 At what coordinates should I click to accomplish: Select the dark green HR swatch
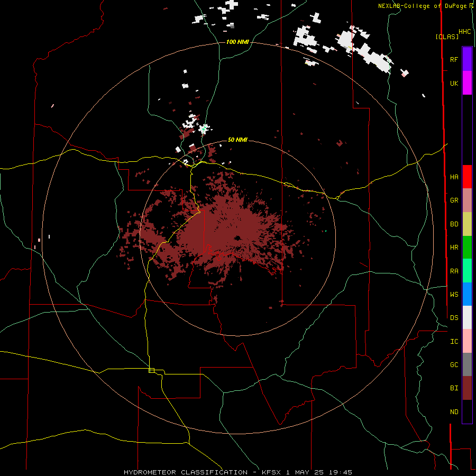[x=467, y=247]
